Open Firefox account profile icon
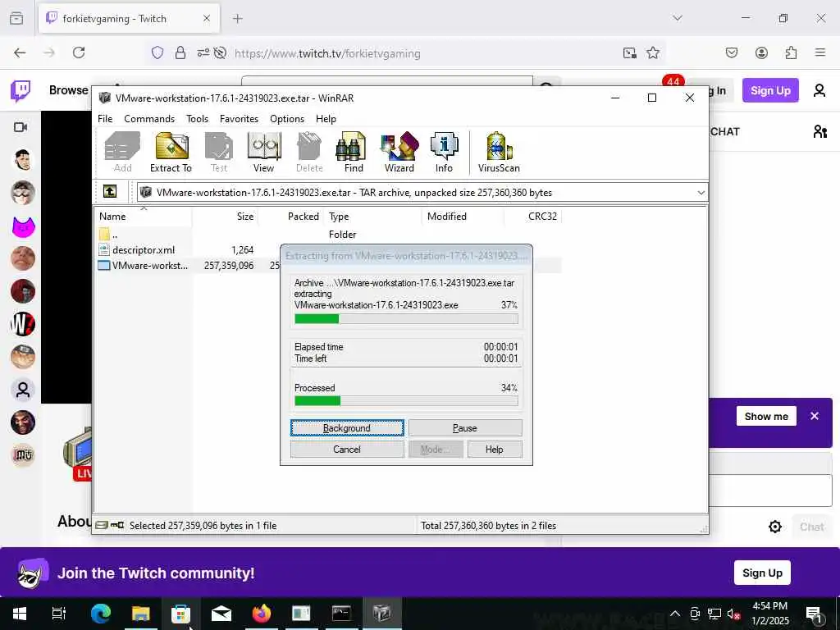 coord(761,52)
